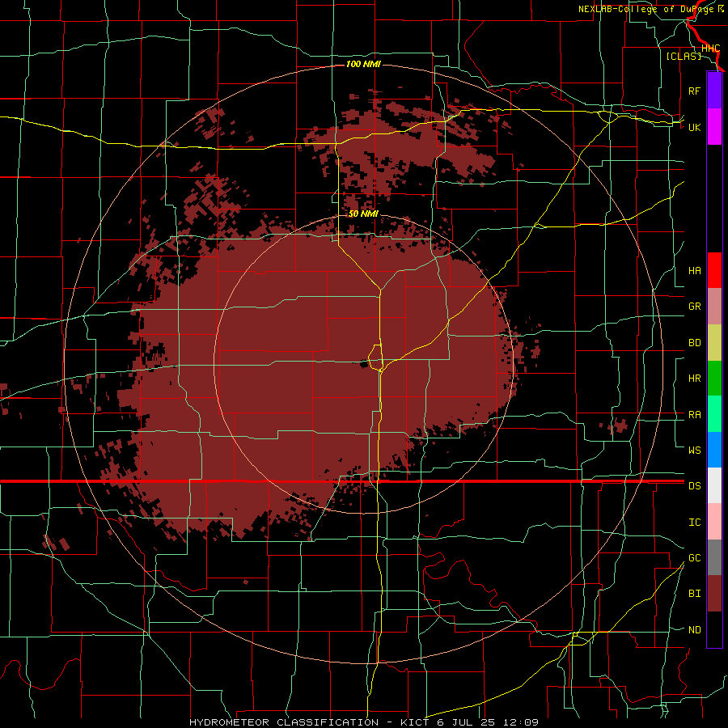This screenshot has width=728, height=728.
Task: Click the KICT radar site identifier
Action: click(x=414, y=722)
